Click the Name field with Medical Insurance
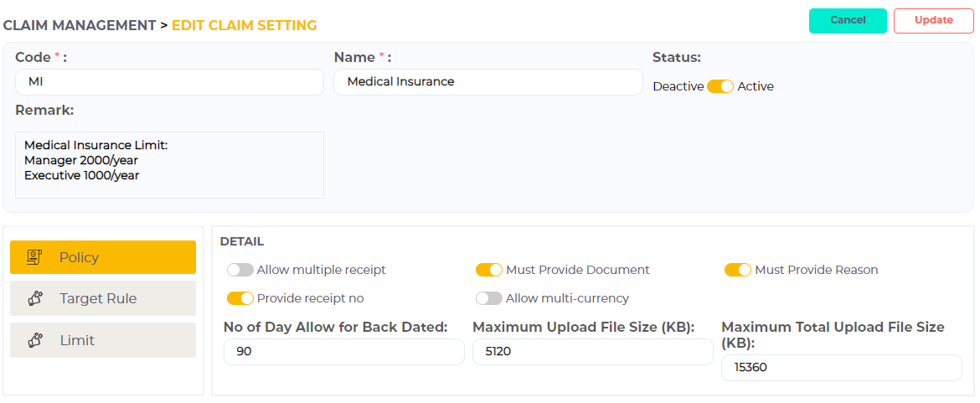The height and width of the screenshot is (403, 980). [x=487, y=82]
